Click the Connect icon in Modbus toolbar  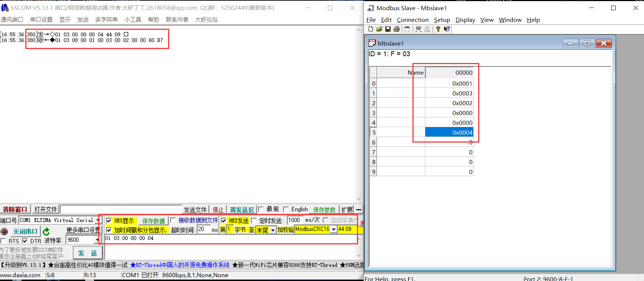pos(419,29)
